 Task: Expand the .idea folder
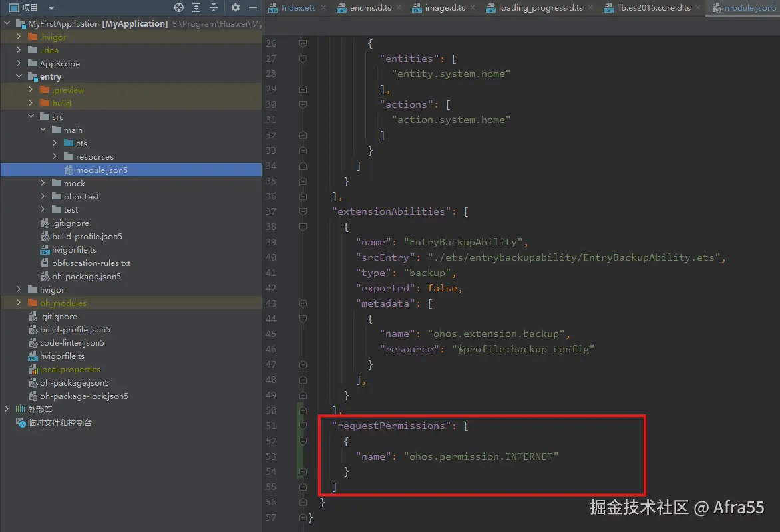click(19, 50)
